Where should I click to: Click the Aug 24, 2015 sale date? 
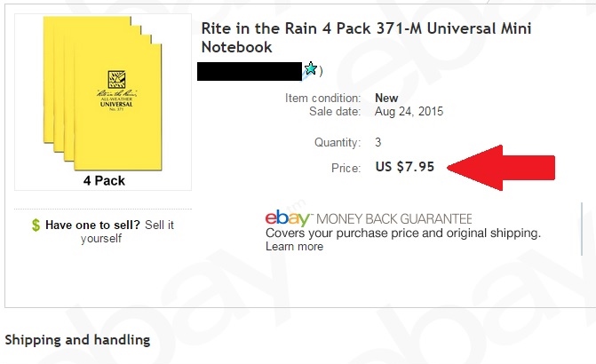(x=409, y=112)
